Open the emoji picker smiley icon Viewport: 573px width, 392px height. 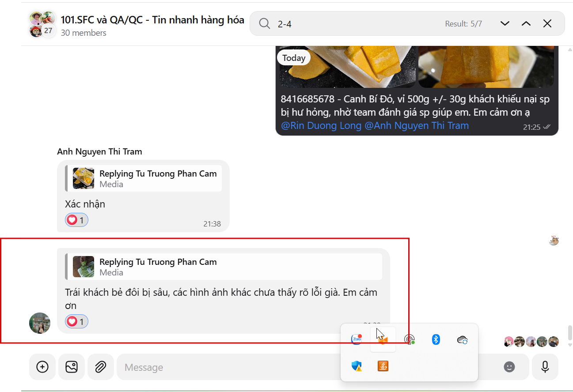[509, 367]
